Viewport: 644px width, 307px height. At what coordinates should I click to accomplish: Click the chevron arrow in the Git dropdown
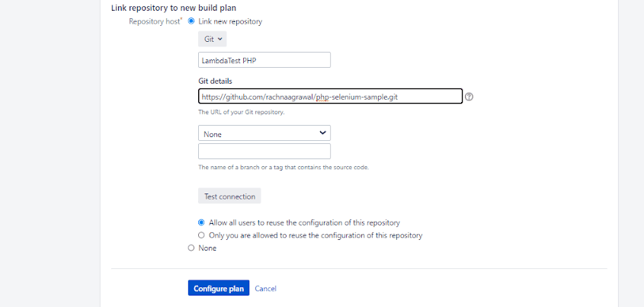tap(220, 39)
